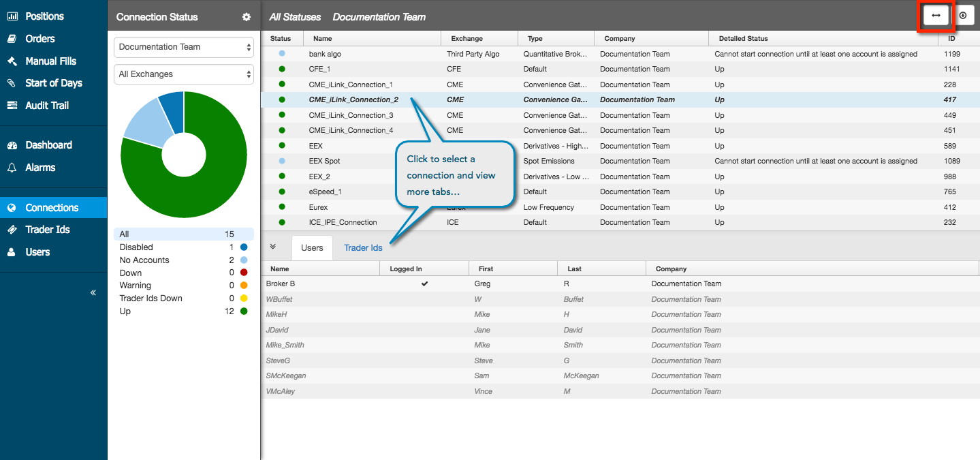The width and height of the screenshot is (980, 460).
Task: Click the Down red legend dot
Action: (243, 273)
